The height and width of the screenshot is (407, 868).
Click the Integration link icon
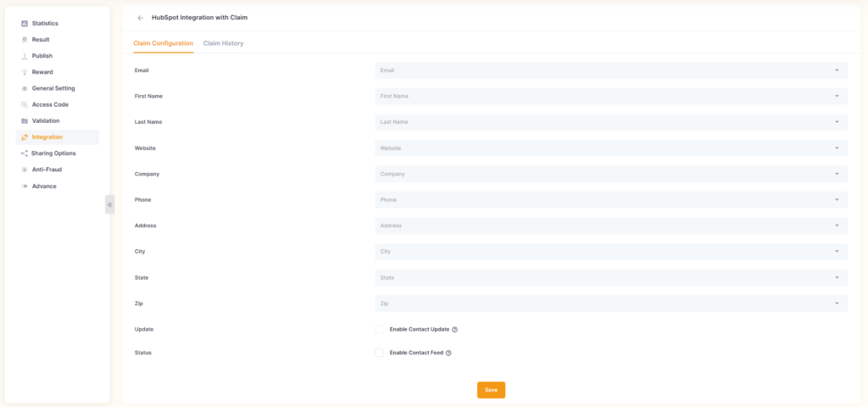pyautogui.click(x=25, y=137)
